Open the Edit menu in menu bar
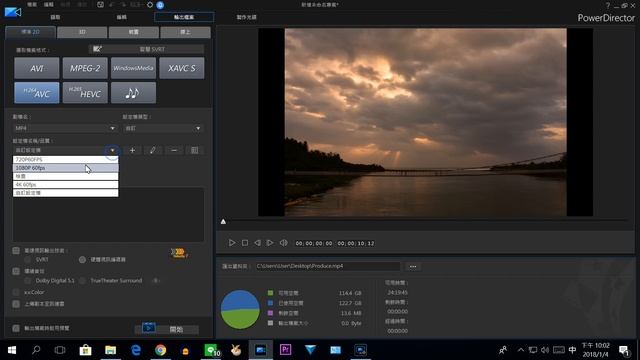 pyautogui.click(x=49, y=4)
